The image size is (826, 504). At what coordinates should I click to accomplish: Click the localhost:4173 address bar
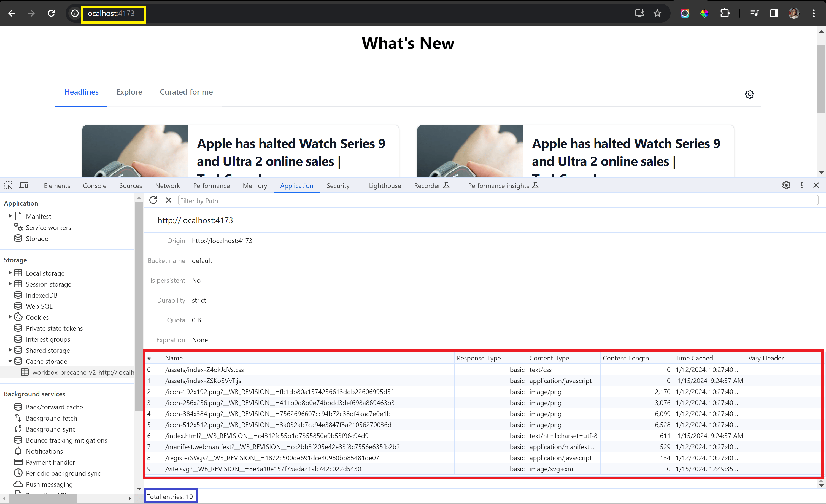110,14
